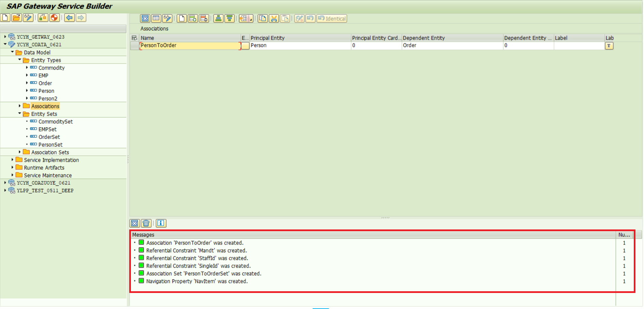Click the PersonToOrder name input field

190,45
